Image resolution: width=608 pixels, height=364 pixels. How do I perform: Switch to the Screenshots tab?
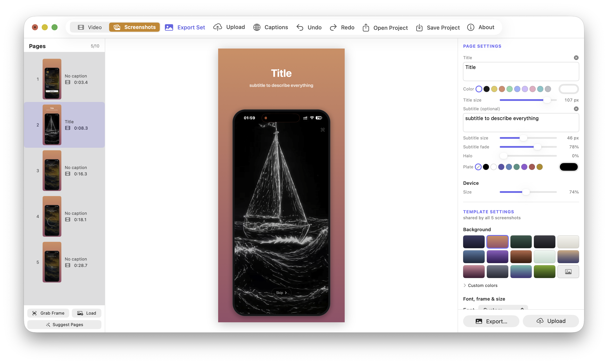click(134, 27)
